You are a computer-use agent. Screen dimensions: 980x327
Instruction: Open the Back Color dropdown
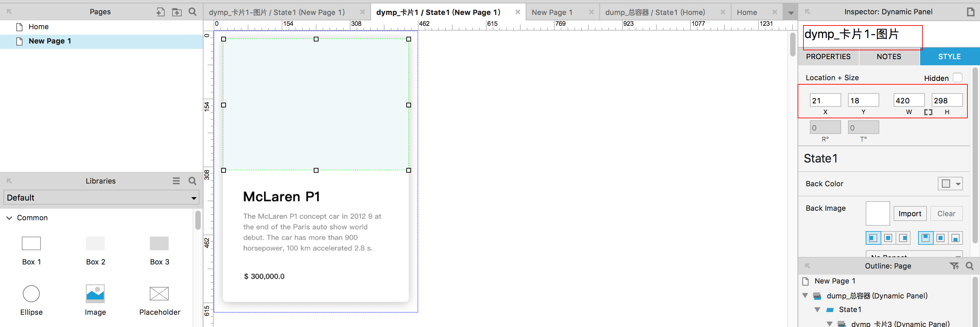958,184
